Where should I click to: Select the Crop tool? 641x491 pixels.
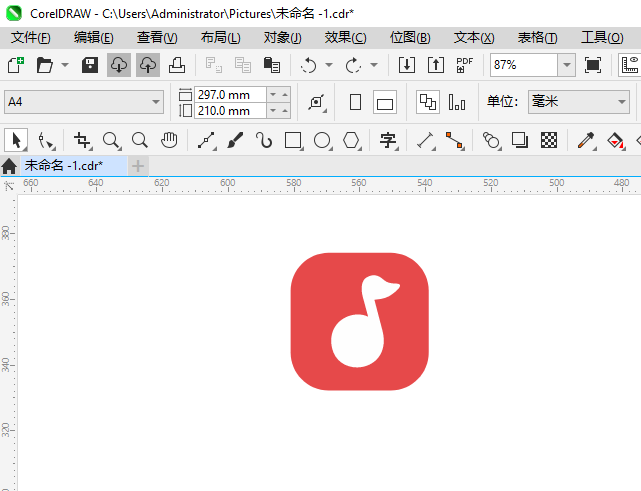coord(83,141)
